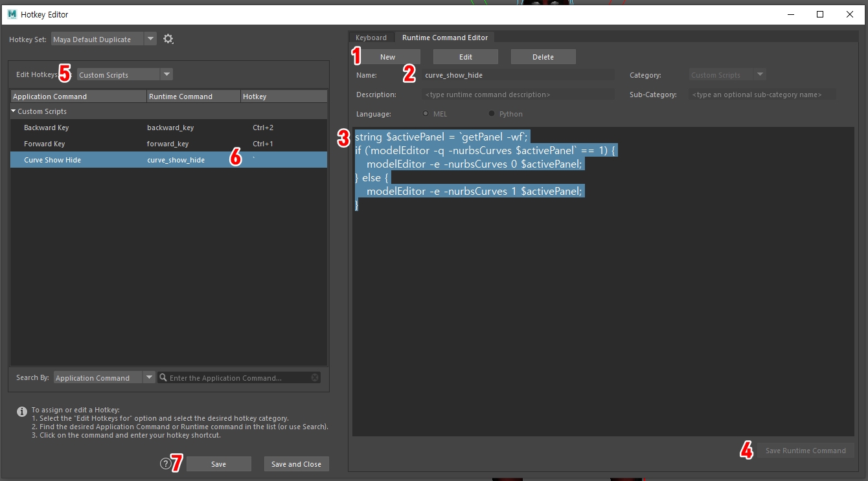
Task: Click the Edit button
Action: [466, 57]
